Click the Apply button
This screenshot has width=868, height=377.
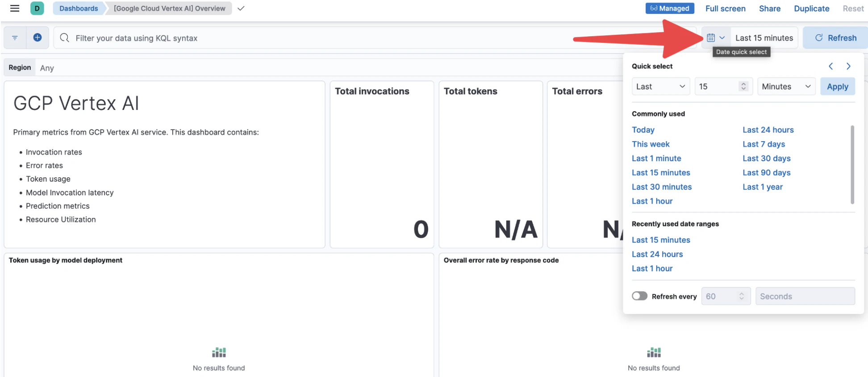837,87
